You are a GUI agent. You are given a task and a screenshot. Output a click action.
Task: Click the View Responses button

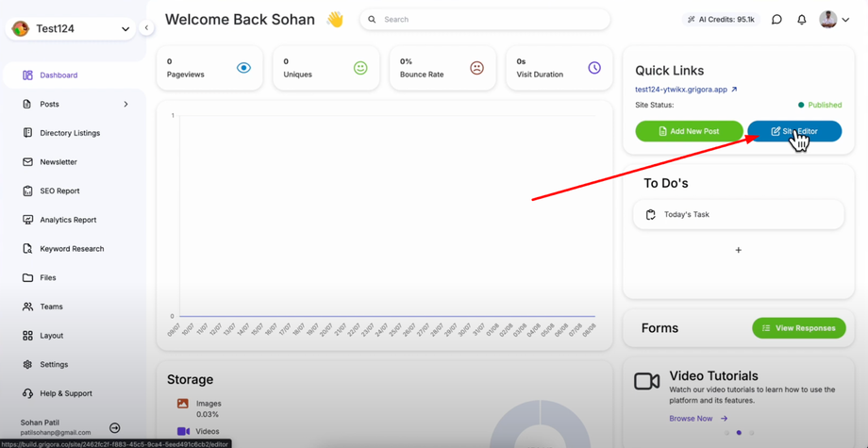[x=799, y=328]
